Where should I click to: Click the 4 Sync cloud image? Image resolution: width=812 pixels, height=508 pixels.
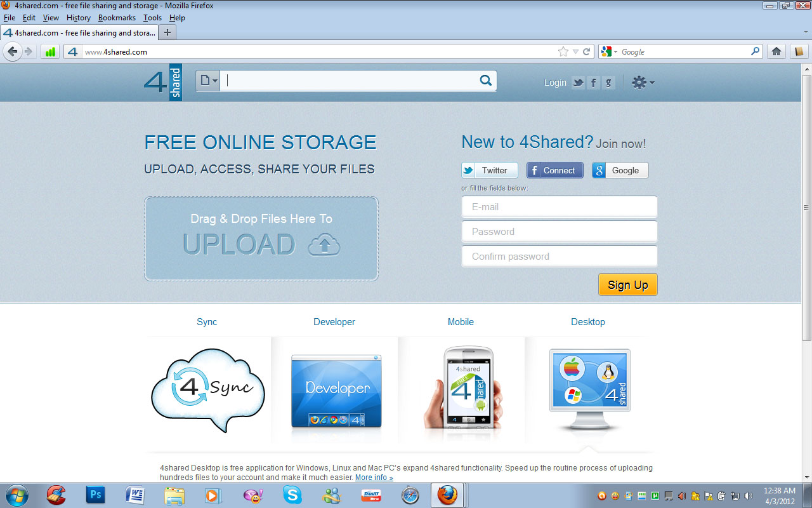click(x=208, y=389)
